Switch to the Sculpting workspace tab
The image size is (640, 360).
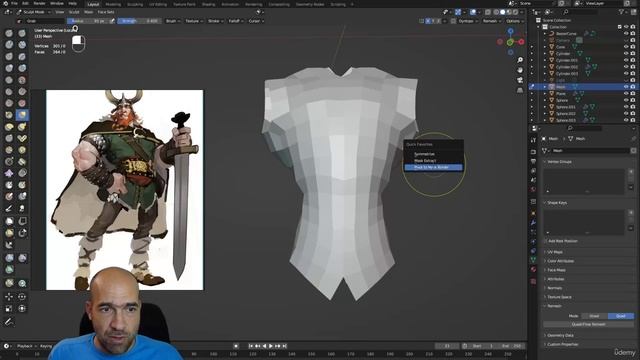pos(135,4)
